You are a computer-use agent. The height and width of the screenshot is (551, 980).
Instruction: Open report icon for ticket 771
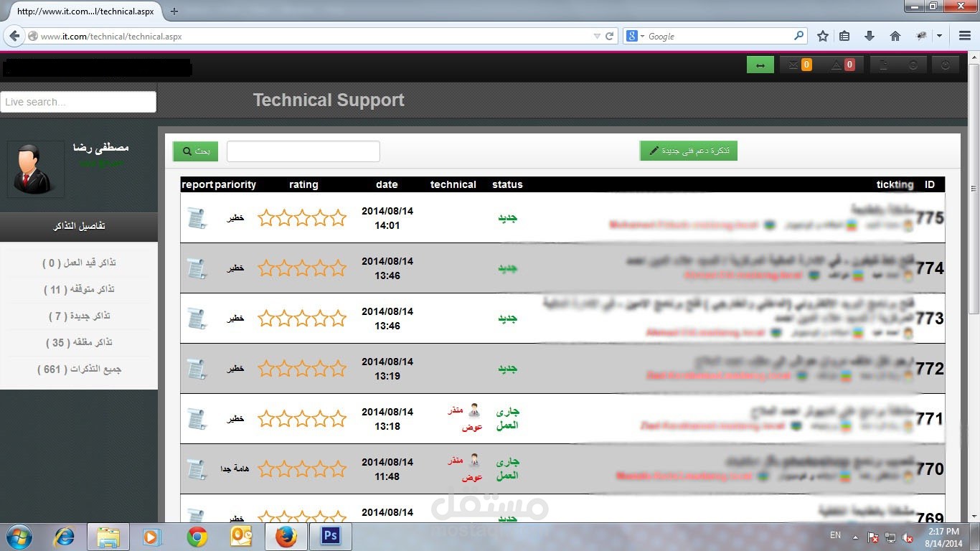pyautogui.click(x=196, y=419)
